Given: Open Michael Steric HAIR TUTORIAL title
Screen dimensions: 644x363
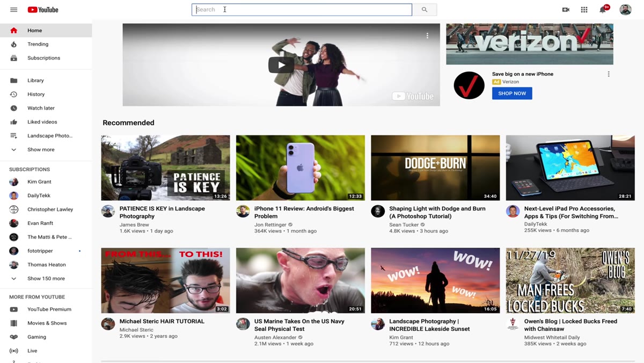Looking at the screenshot, I should click(162, 322).
